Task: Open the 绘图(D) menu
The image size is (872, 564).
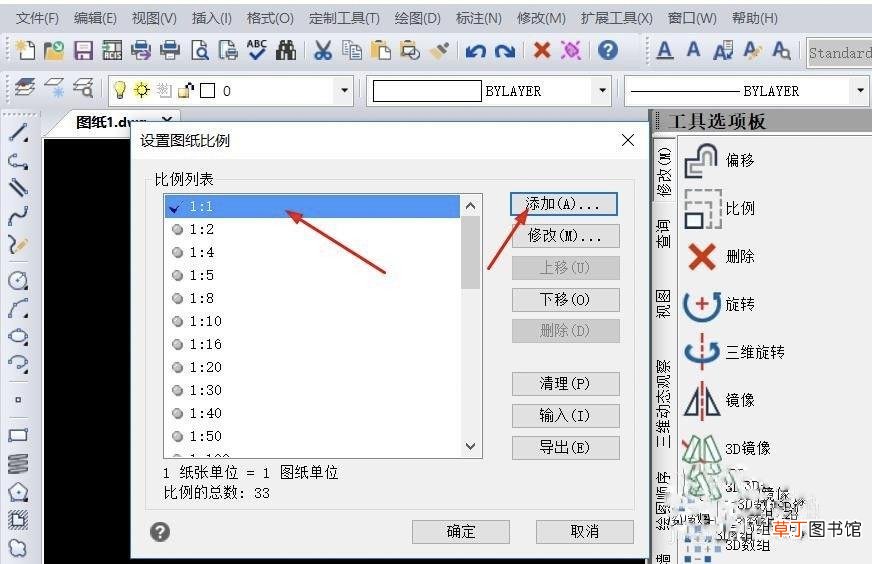Action: point(417,18)
